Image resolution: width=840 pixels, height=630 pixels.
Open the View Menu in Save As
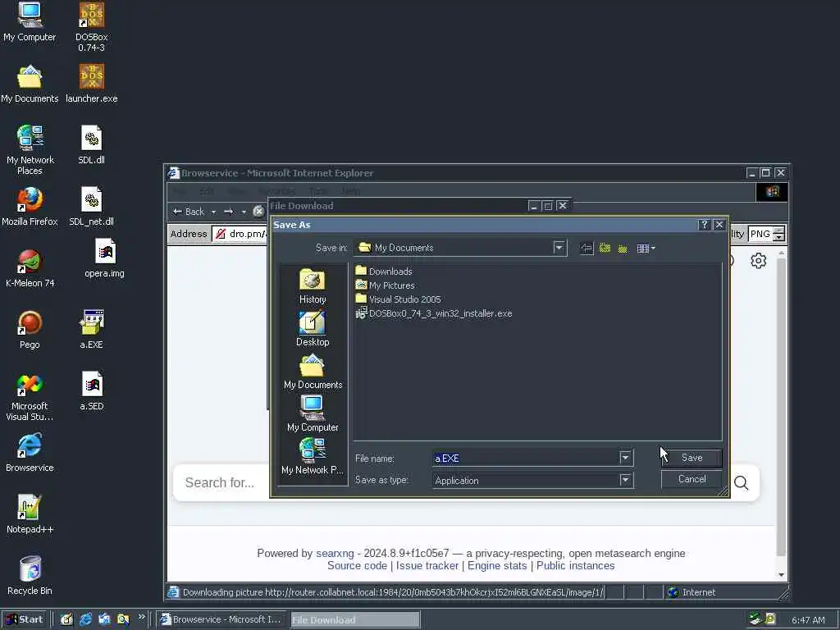click(x=646, y=248)
